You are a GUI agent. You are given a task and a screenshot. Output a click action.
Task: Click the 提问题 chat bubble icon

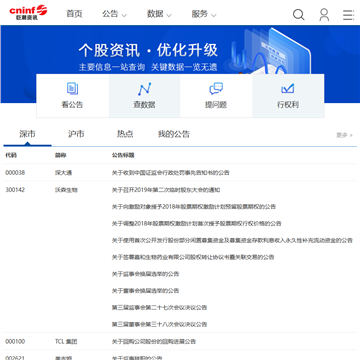216,89
